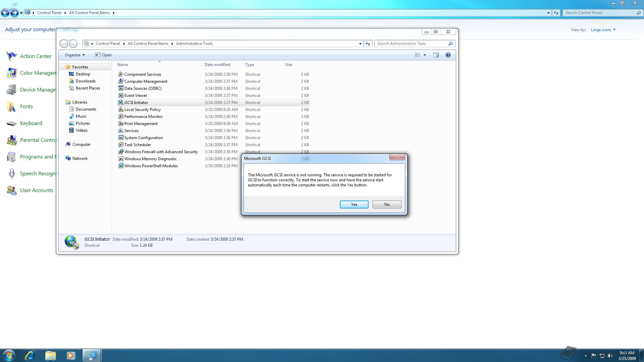Click All Control Panel Items in Administrative Tools breadcrumb

pyautogui.click(x=148, y=44)
